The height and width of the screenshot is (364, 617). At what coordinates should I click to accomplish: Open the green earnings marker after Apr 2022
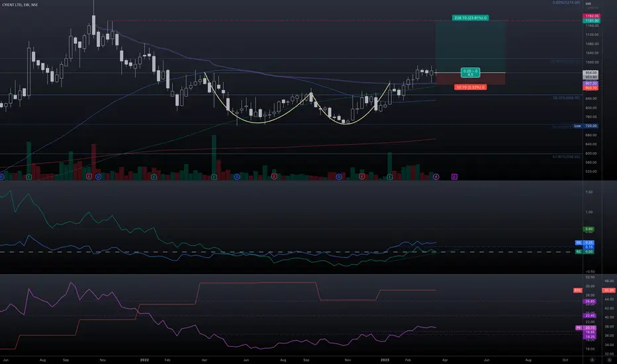click(214, 177)
